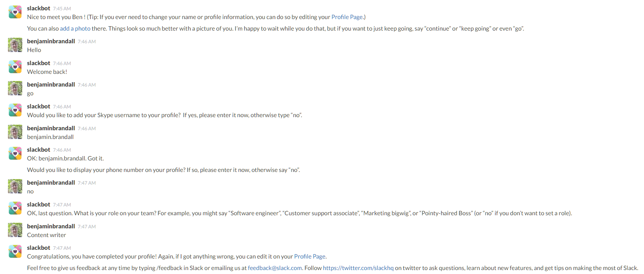644x274 pixels.
Task: Click slackbot avatar beside the Congratulations message
Action: coord(15,251)
